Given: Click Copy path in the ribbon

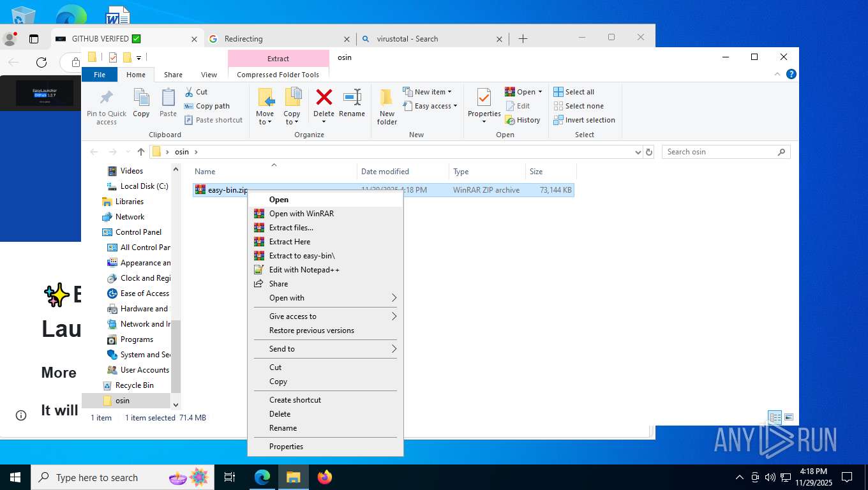Looking at the screenshot, I should 207,106.
